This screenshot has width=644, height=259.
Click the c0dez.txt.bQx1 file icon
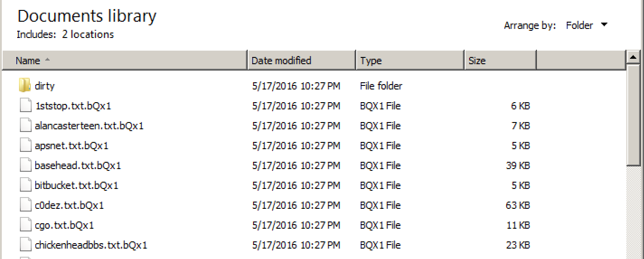25,205
